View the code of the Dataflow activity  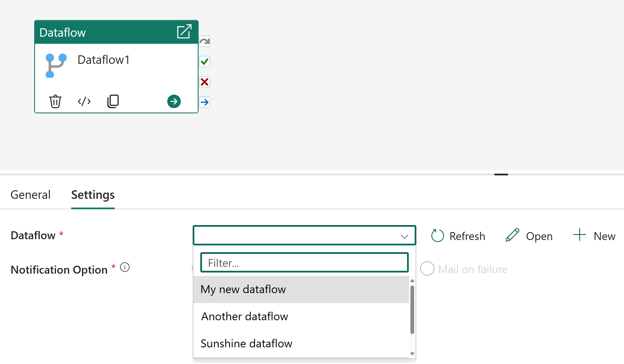pos(84,101)
